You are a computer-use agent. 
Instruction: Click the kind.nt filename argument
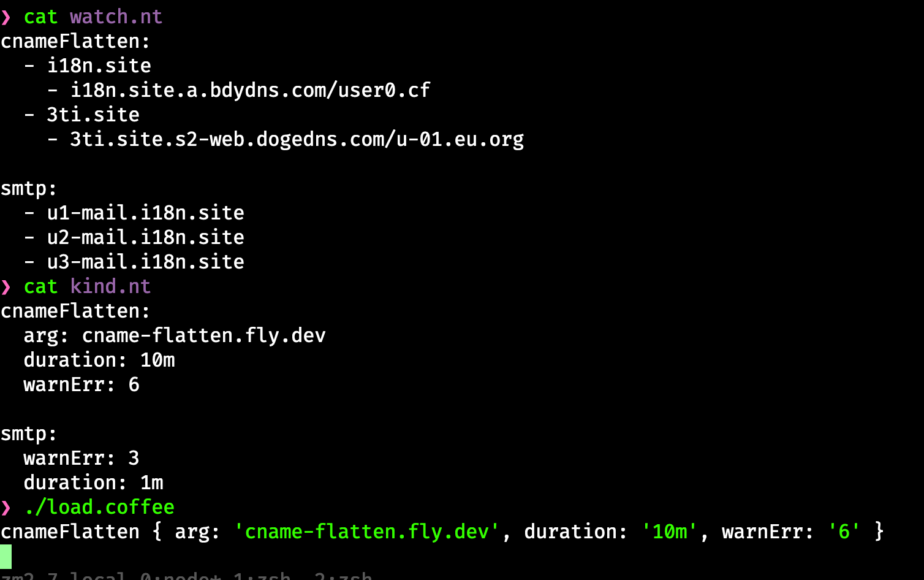[110, 287]
